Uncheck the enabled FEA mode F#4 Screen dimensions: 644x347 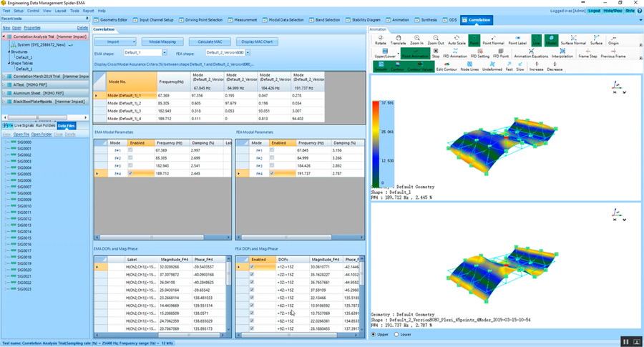coord(273,173)
